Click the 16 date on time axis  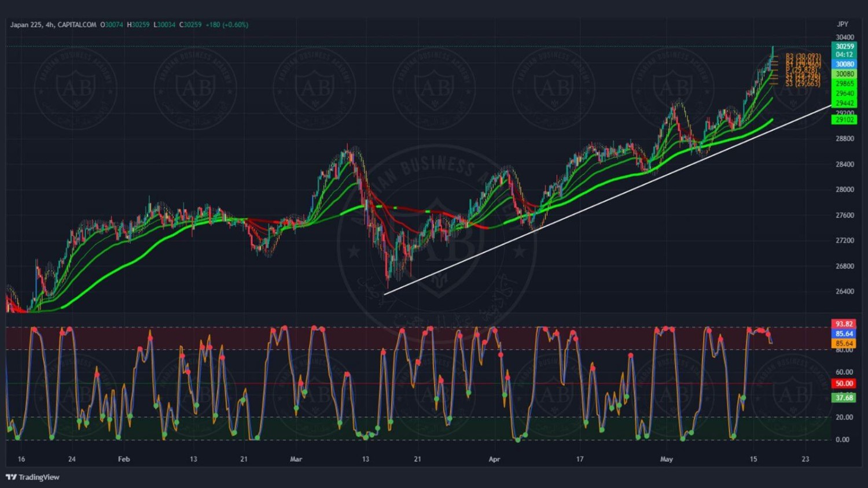pyautogui.click(x=21, y=459)
